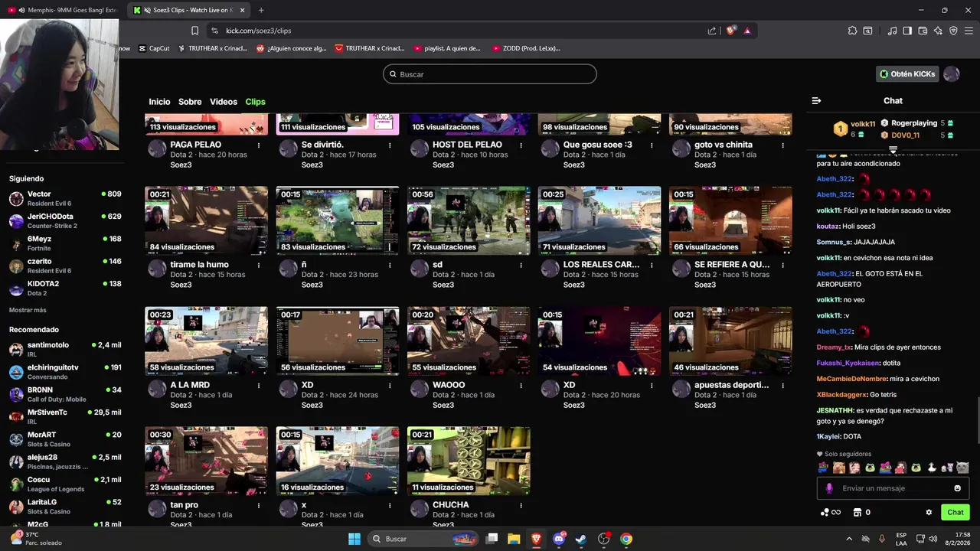The height and width of the screenshot is (551, 980).
Task: Open the Brave VPN shield icon
Action: tap(953, 31)
